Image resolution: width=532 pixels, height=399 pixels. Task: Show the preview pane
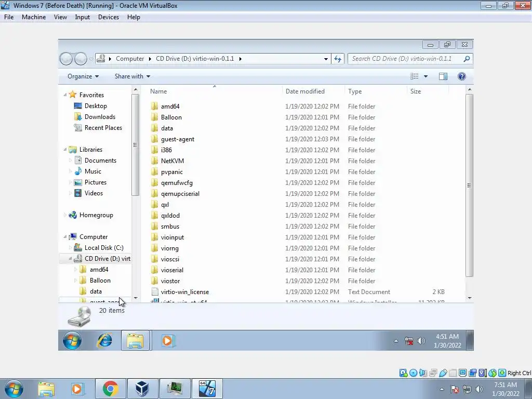(x=443, y=76)
